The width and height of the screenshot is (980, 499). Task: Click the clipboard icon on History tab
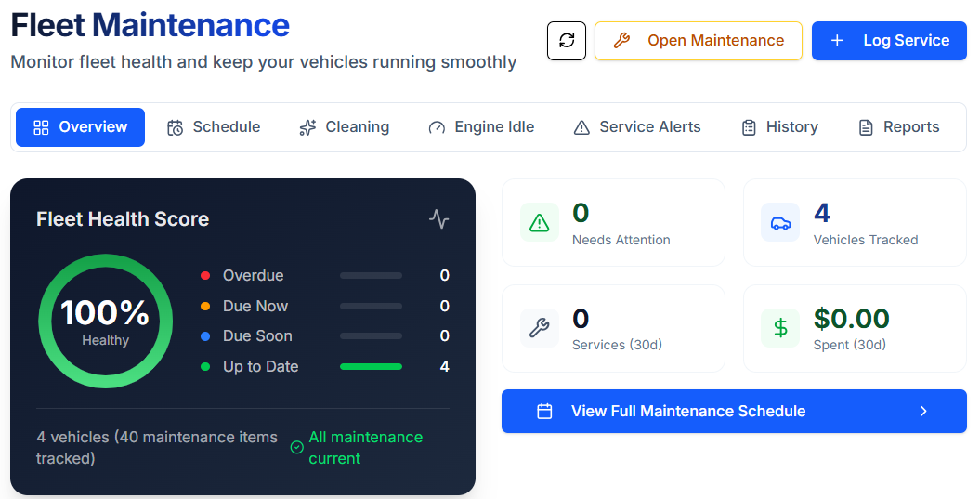coord(749,127)
